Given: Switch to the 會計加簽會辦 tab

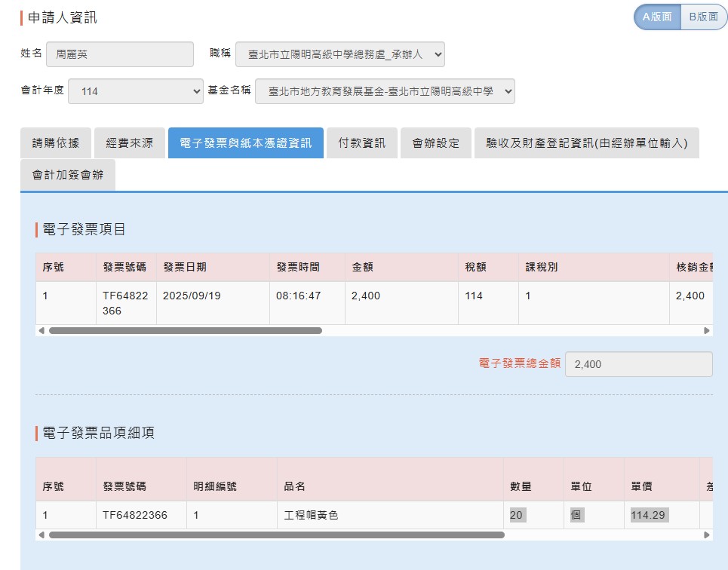Looking at the screenshot, I should 68,175.
